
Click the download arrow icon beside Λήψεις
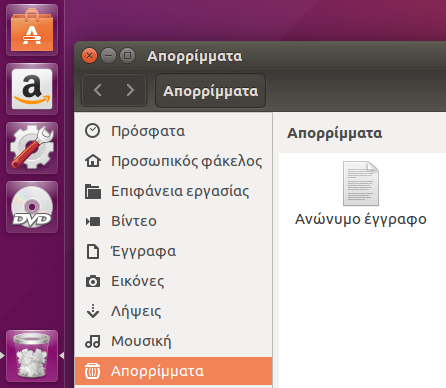(x=93, y=311)
